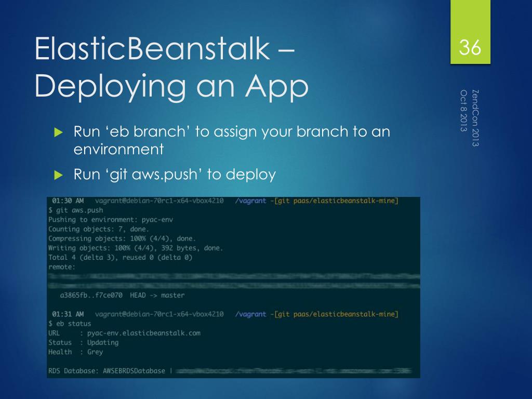Viewport: 532px width, 399px height.
Task: Click 'Counting objects: 7, done.' line
Action: point(98,229)
